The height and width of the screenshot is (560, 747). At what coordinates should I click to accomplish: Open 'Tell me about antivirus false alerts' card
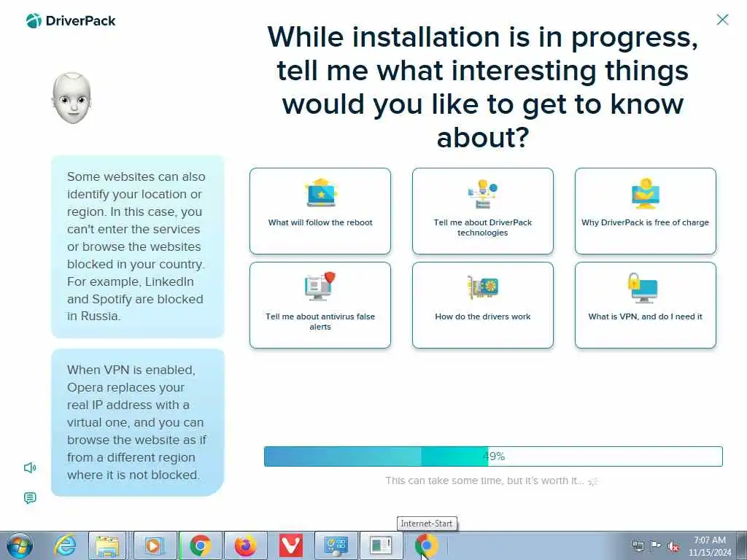click(x=320, y=306)
